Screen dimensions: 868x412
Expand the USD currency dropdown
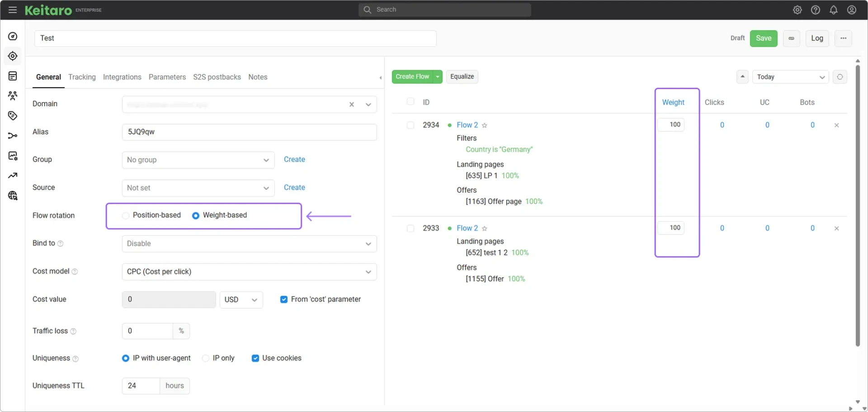(x=241, y=300)
